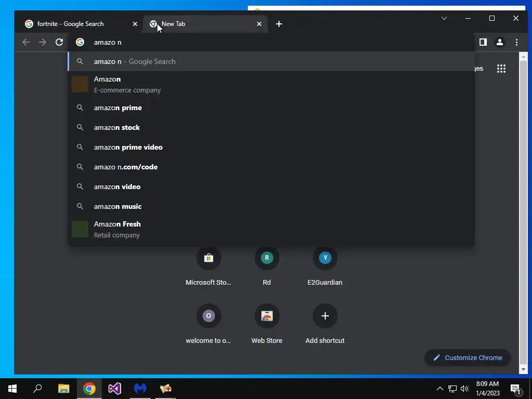Click network icon in system tray
This screenshot has width=532, height=399.
pos(453,389)
